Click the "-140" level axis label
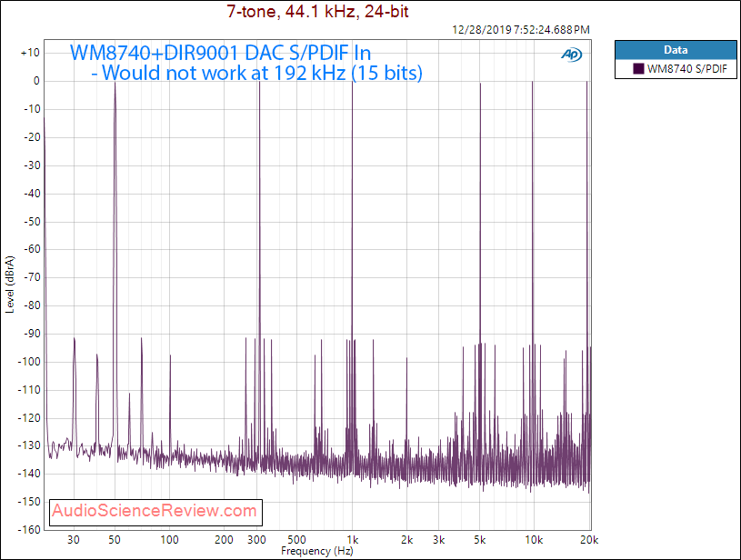Viewport: 741px width, 560px height. (29, 474)
